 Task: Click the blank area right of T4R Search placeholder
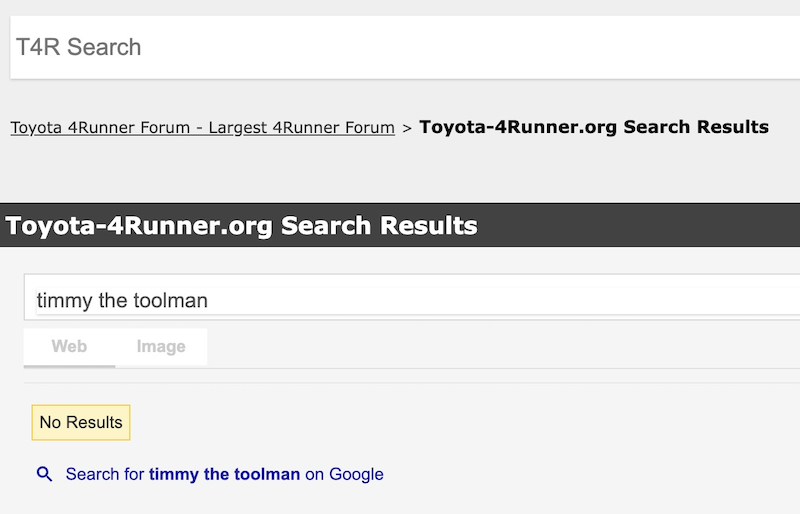(x=469, y=47)
